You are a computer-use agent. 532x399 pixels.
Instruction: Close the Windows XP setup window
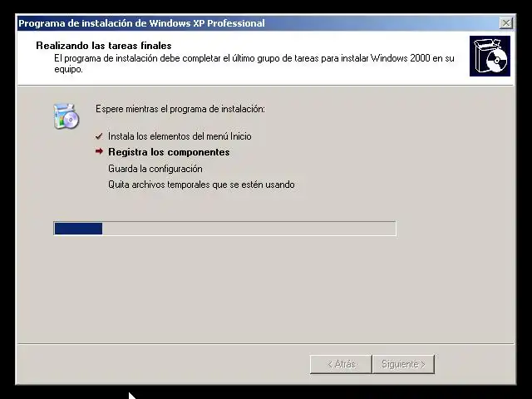506,23
